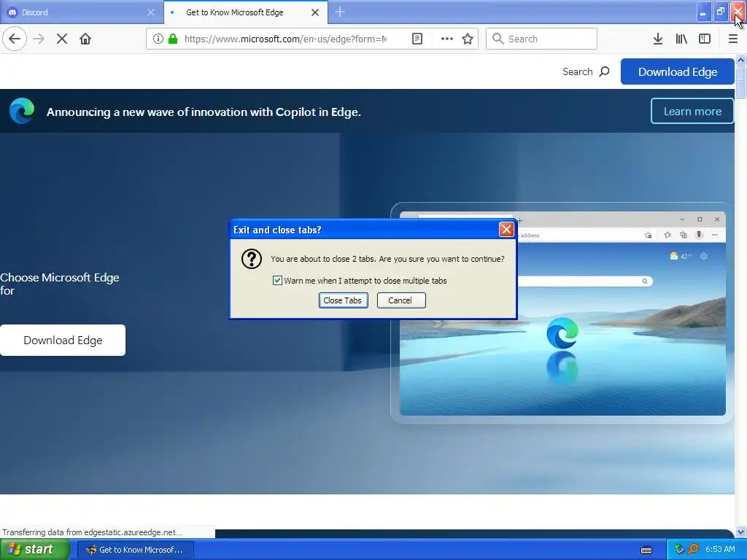Stop loading the page
Viewport: 747px width, 560px height.
[x=62, y=39]
